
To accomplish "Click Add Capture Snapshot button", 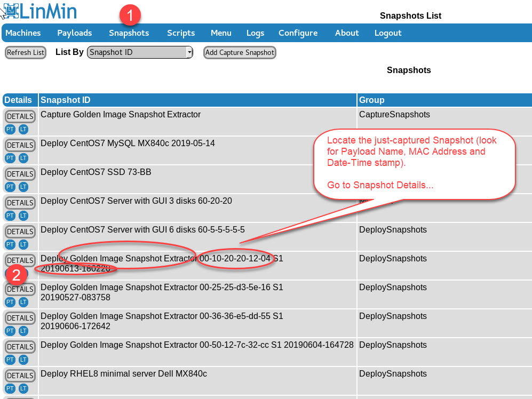I will click(240, 52).
